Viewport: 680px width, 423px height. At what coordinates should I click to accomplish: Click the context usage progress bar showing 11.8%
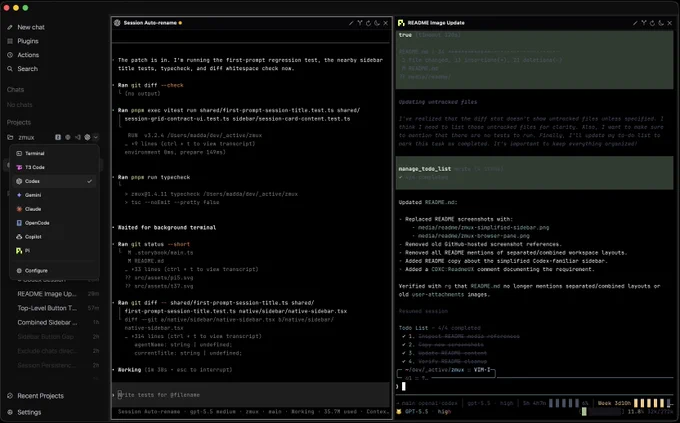[602, 411]
